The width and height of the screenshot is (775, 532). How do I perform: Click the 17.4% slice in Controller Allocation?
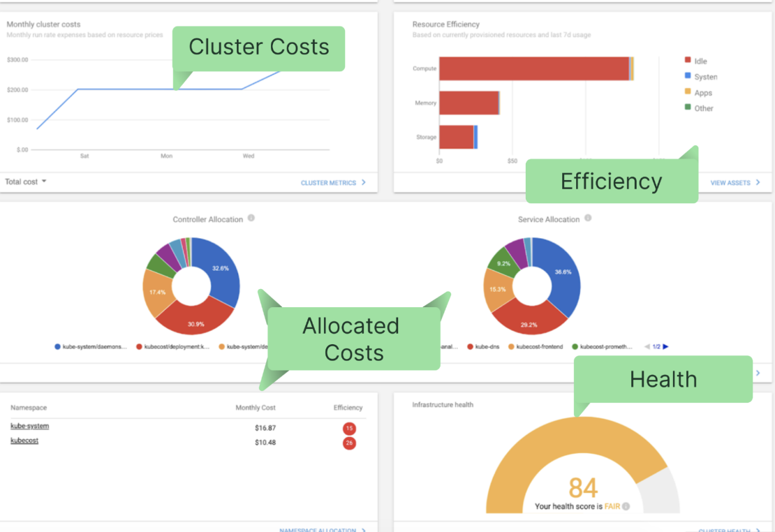(156, 293)
